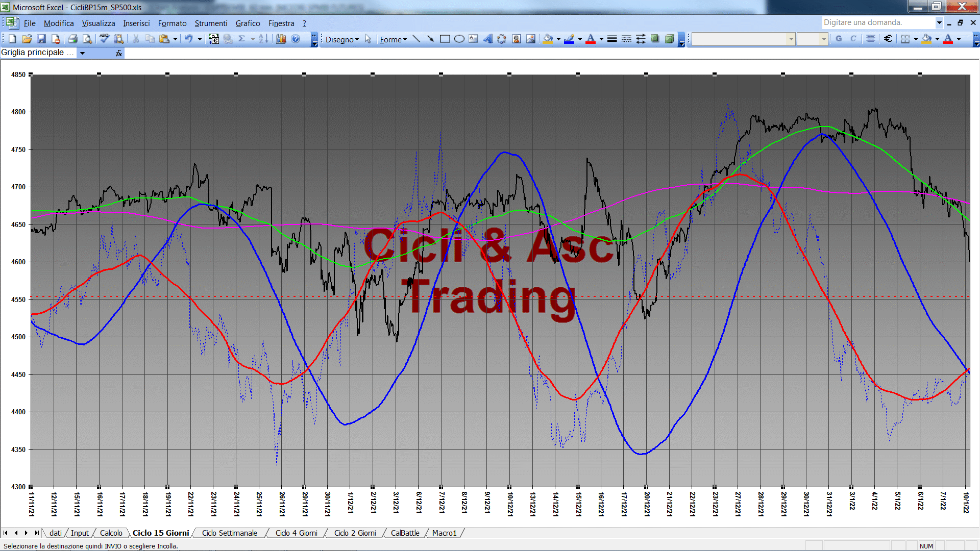This screenshot has width=980, height=551.
Task: Toggle bold (G) formatting
Action: [839, 39]
